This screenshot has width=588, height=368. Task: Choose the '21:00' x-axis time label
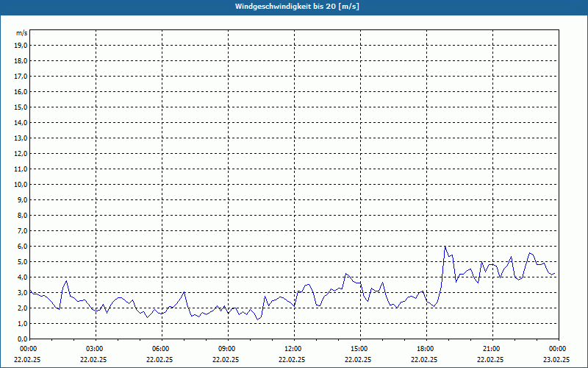492,349
